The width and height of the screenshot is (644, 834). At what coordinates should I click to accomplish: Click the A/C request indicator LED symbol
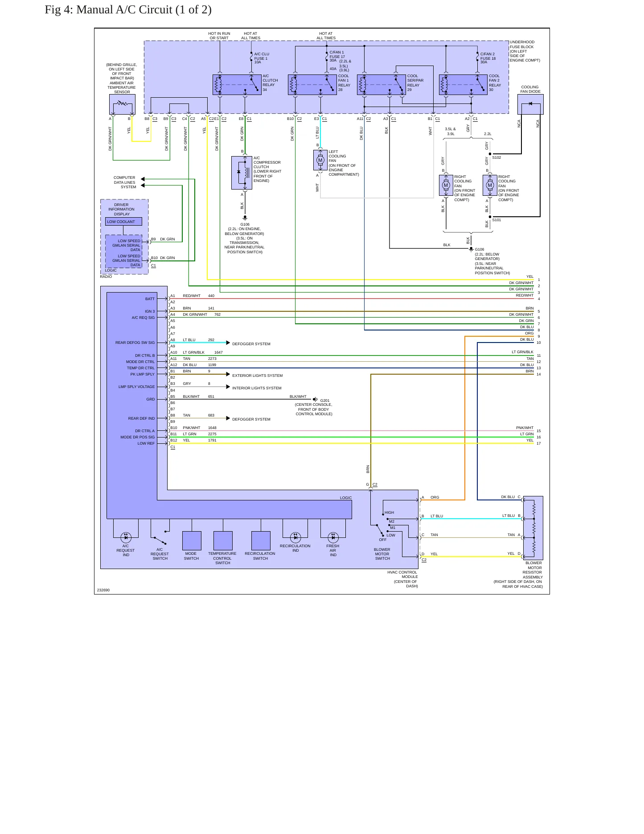pyautogui.click(x=126, y=538)
